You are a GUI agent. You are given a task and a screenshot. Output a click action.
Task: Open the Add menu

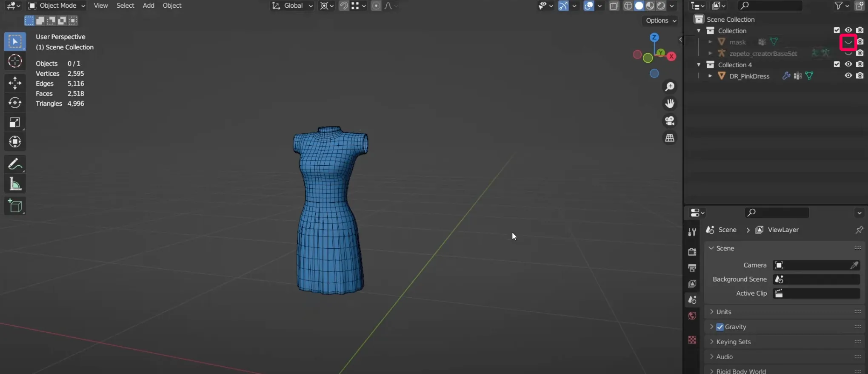[x=148, y=6]
